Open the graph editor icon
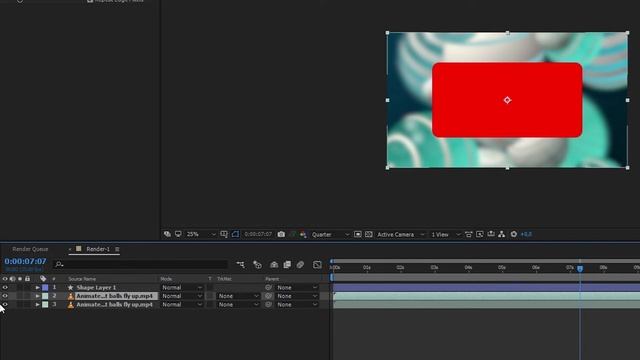 pyautogui.click(x=317, y=265)
